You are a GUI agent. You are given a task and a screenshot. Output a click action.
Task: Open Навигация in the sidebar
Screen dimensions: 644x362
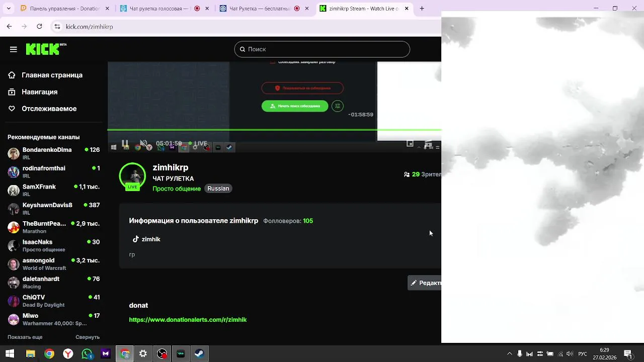39,92
